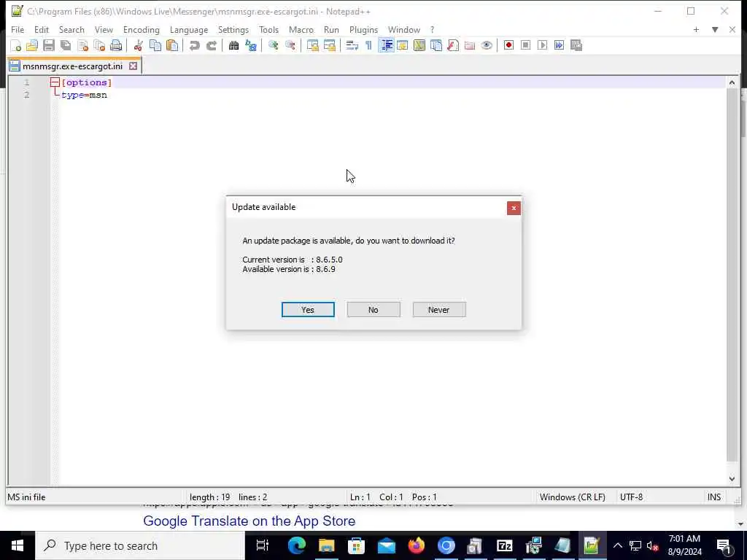Screen dimensions: 747x560
Task: Open the Macro menu
Action: coord(301,29)
